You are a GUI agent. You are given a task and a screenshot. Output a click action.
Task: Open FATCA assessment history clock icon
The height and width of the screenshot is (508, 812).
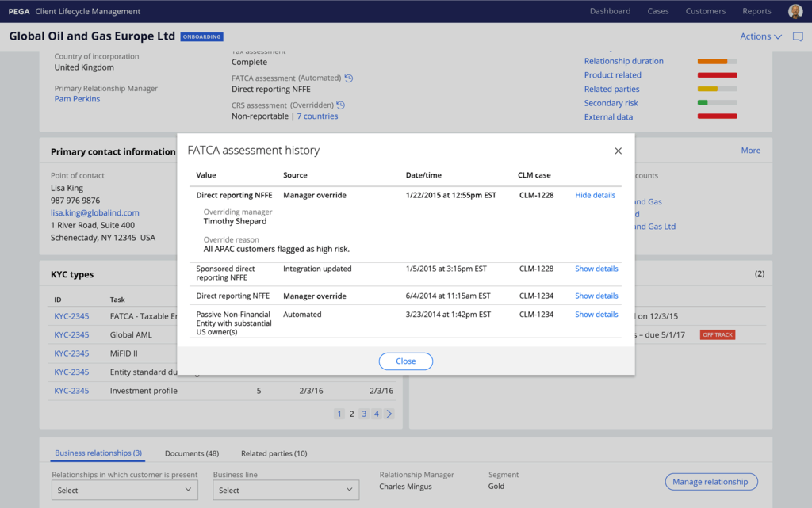(349, 78)
